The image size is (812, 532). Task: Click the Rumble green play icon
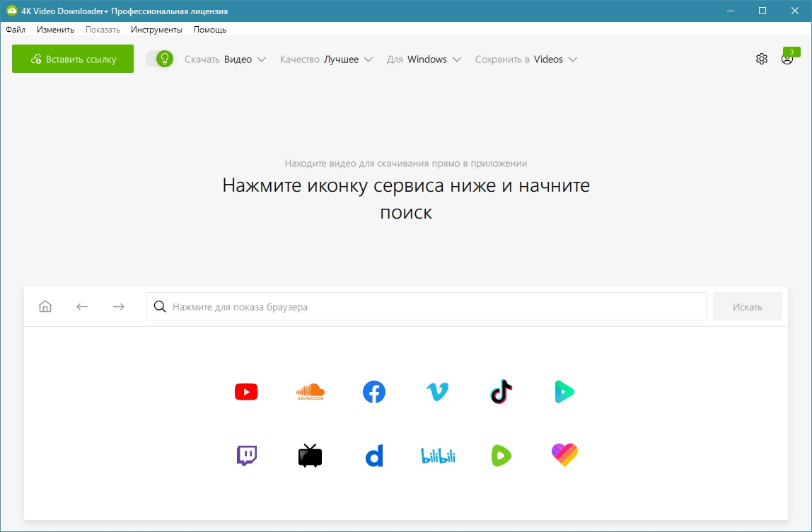[x=501, y=456]
